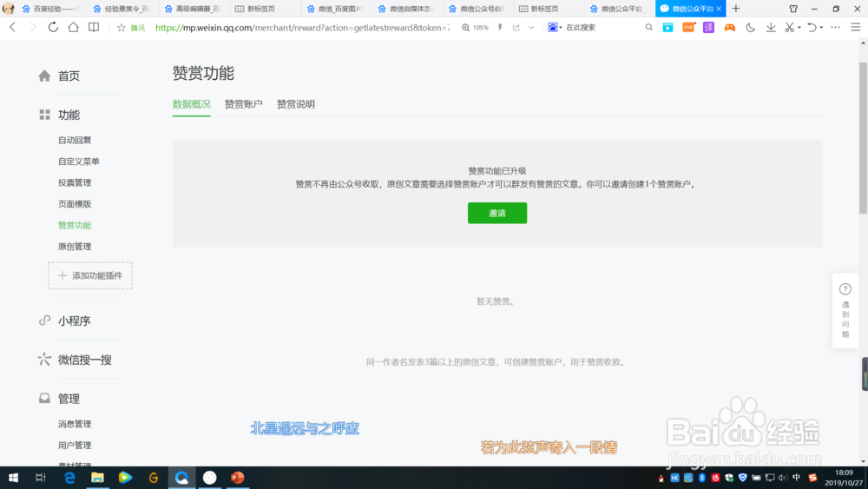Switch to the 经验悬赏令 browser tab
This screenshot has height=489, width=868.
click(x=122, y=9)
